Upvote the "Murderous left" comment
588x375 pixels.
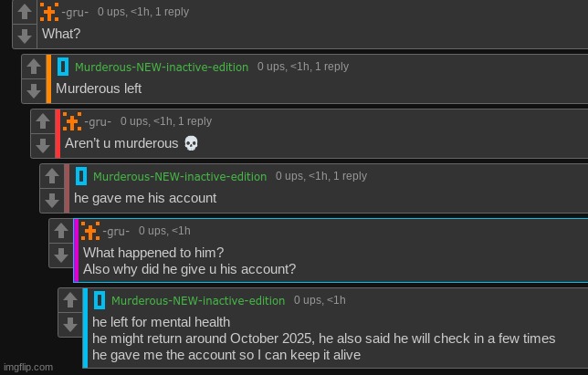click(34, 67)
